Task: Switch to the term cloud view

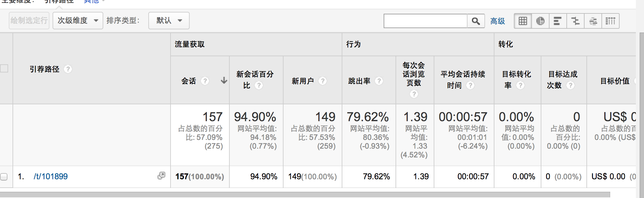Action: tap(593, 21)
